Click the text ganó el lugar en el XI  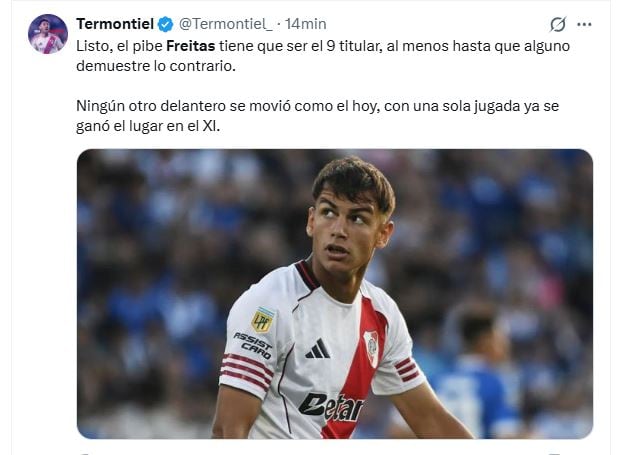coord(148,126)
